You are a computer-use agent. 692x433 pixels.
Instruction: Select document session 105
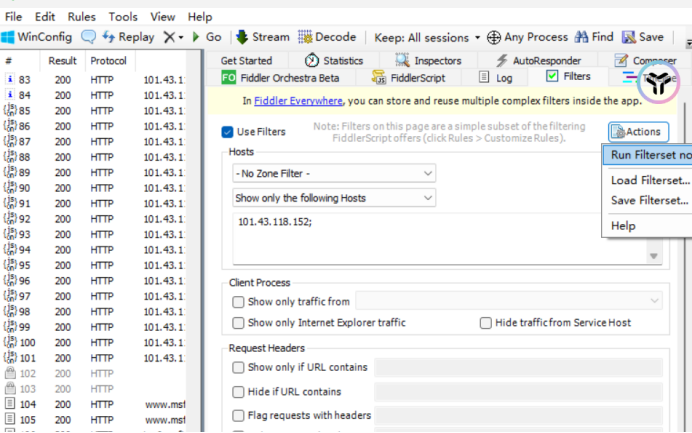95,420
